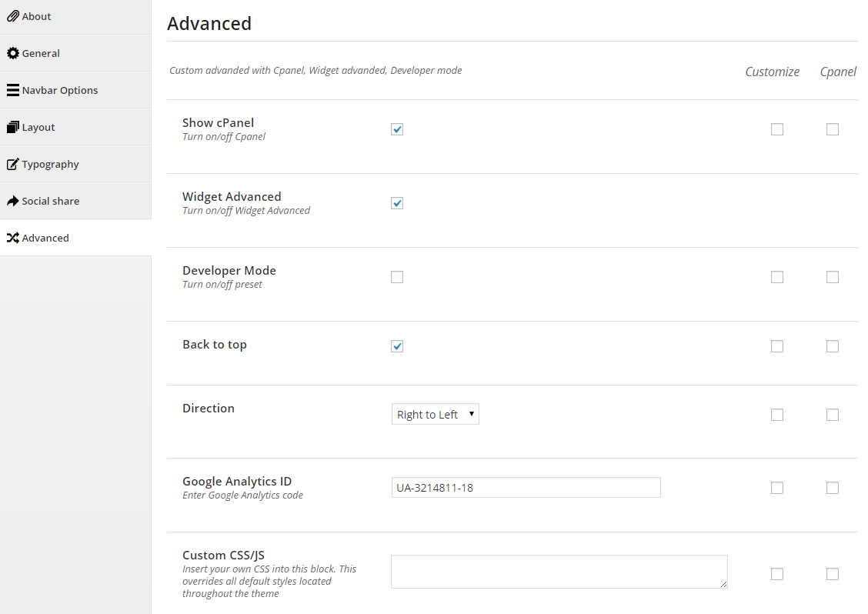
Task: Click the shuffle icon beside Advanced
Action: pyautogui.click(x=13, y=238)
